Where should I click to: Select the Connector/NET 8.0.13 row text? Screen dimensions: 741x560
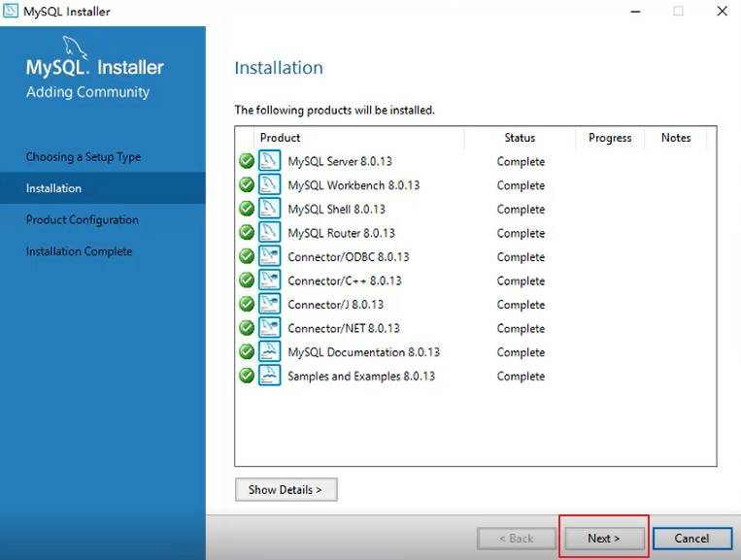click(344, 328)
